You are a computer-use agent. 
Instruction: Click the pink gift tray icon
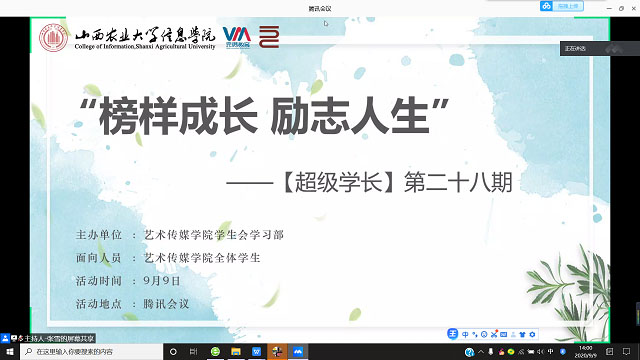coord(501,352)
